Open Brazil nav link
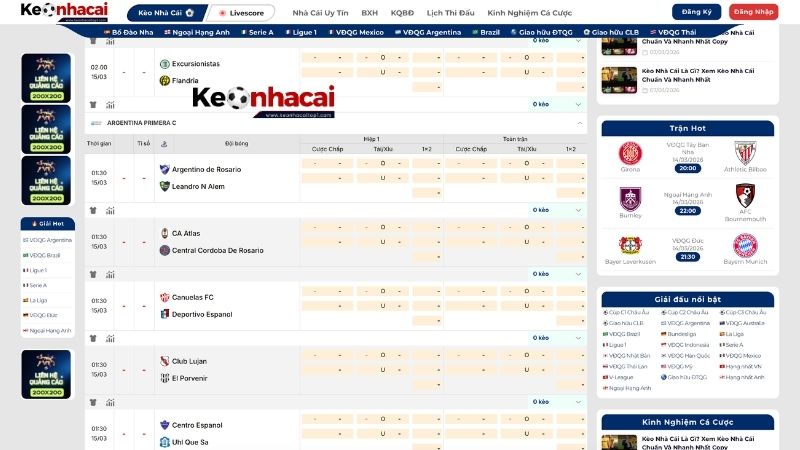800x450 pixels. coord(486,32)
